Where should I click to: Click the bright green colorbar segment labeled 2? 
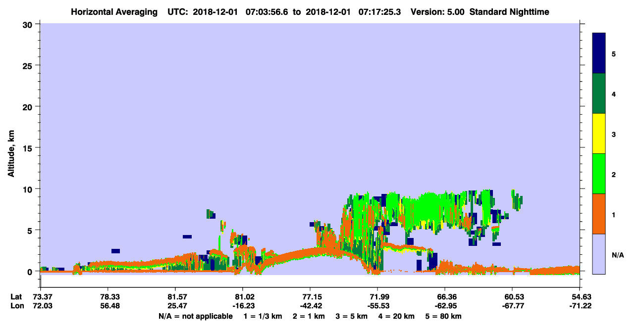(x=599, y=174)
